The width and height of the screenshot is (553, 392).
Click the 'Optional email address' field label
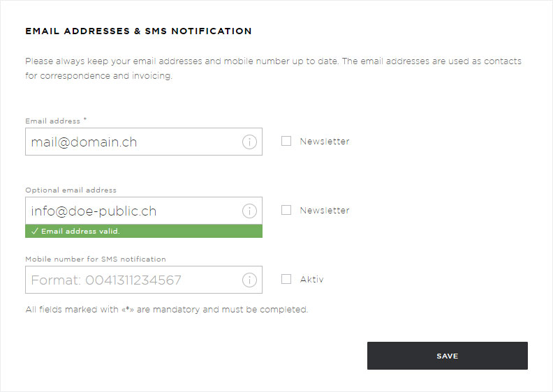tap(71, 190)
